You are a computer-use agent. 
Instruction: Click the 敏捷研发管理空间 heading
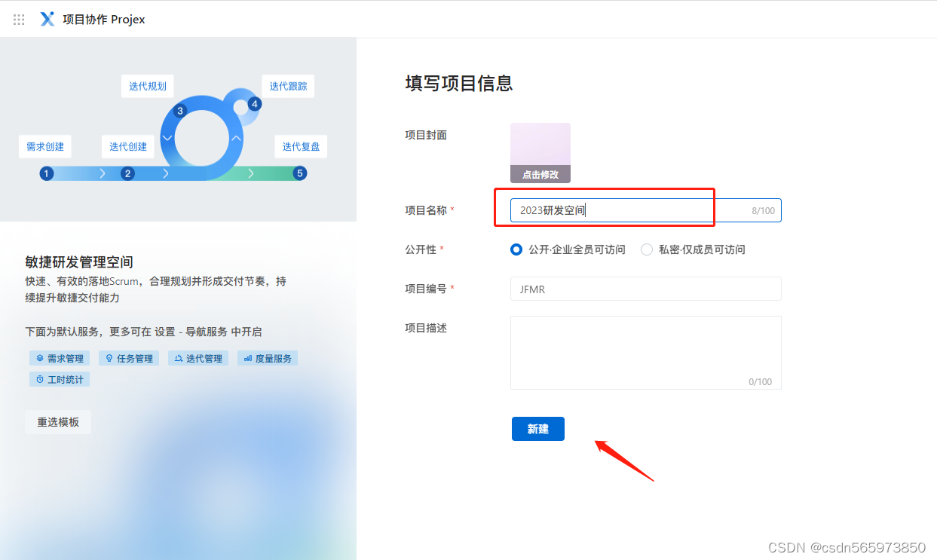pos(79,262)
